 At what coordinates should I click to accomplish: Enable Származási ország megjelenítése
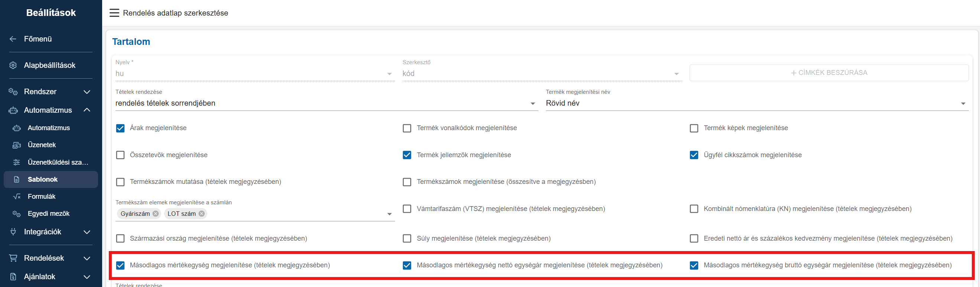click(120, 238)
